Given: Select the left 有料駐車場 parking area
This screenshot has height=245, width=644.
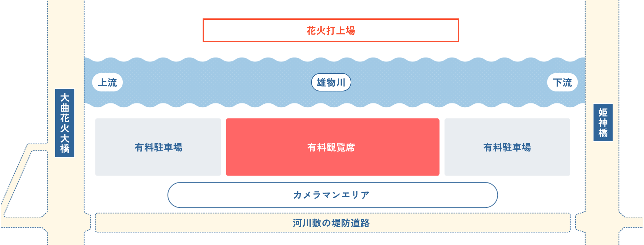Looking at the screenshot, I should 158,147.
